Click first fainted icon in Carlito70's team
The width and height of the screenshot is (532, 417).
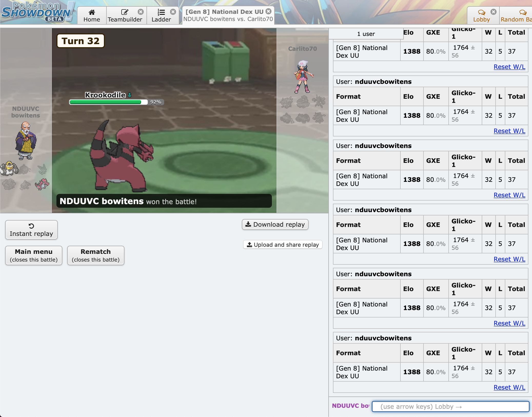(287, 102)
